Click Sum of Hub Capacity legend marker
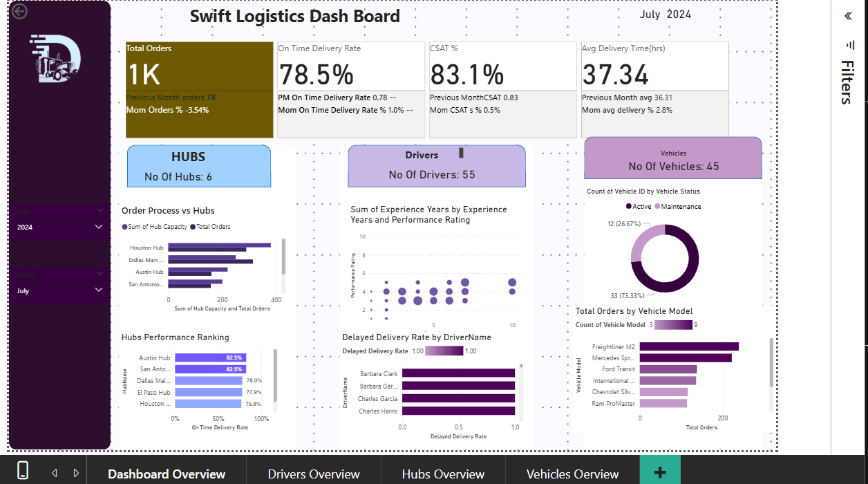Image resolution: width=868 pixels, height=484 pixels. [x=124, y=227]
